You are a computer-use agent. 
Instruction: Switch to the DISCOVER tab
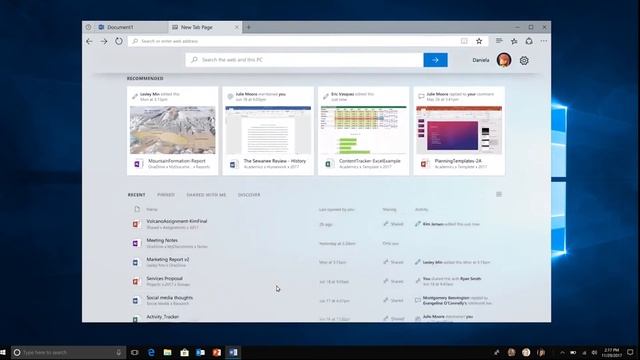[249, 195]
